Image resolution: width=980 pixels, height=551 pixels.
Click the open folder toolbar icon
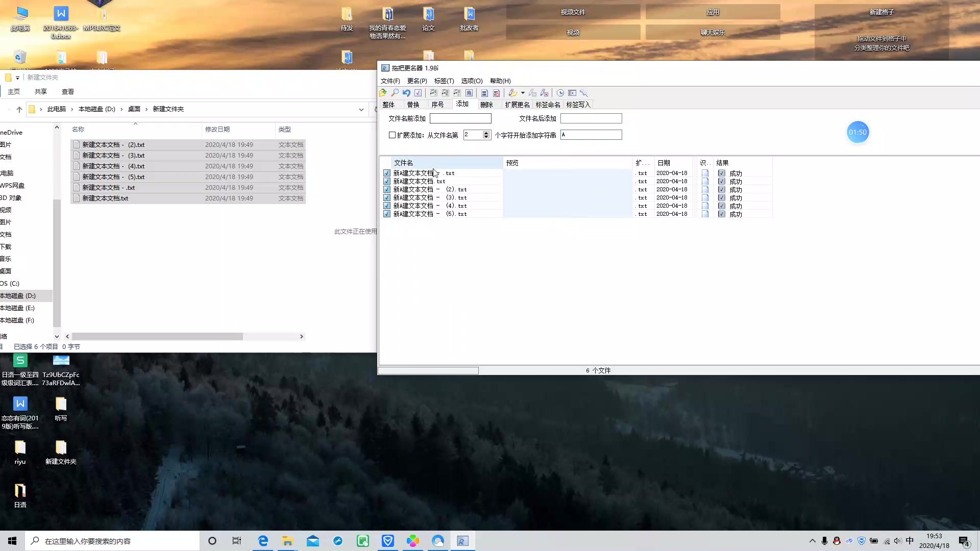click(383, 93)
